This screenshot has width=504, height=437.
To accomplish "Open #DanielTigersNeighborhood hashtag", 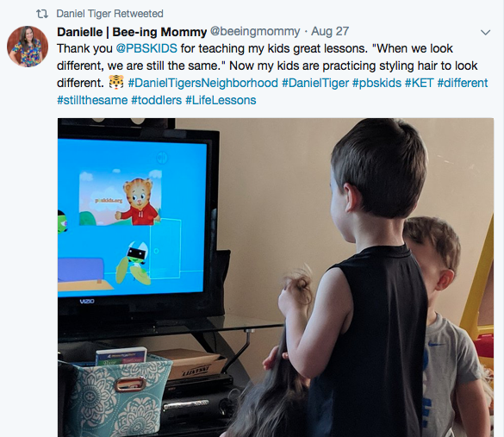I will [202, 83].
